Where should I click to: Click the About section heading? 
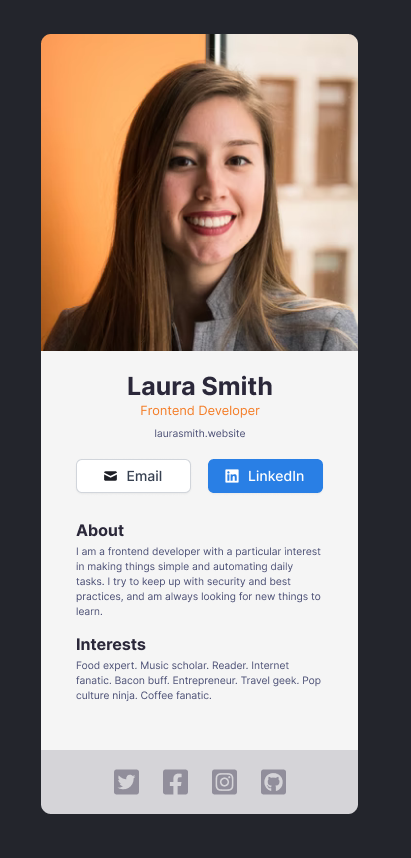pyautogui.click(x=100, y=530)
